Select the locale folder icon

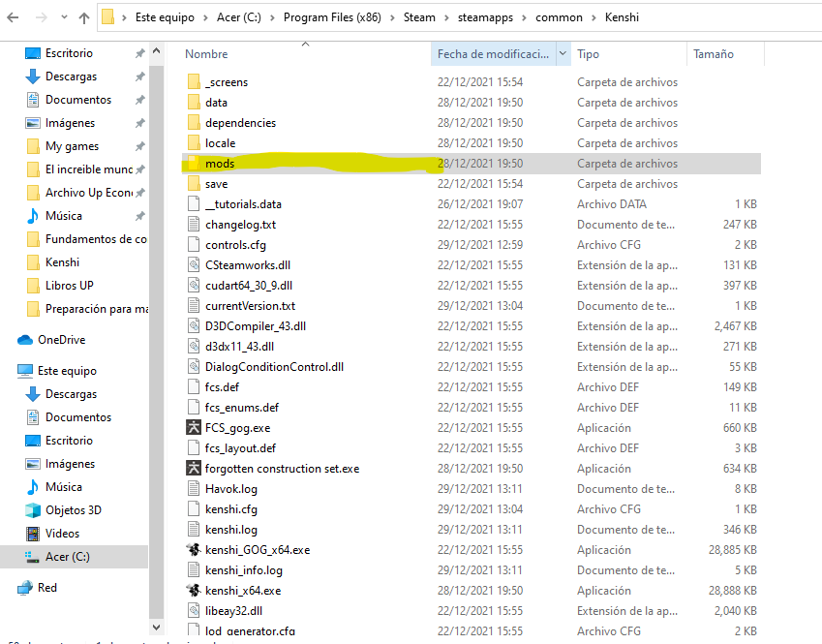tap(194, 142)
